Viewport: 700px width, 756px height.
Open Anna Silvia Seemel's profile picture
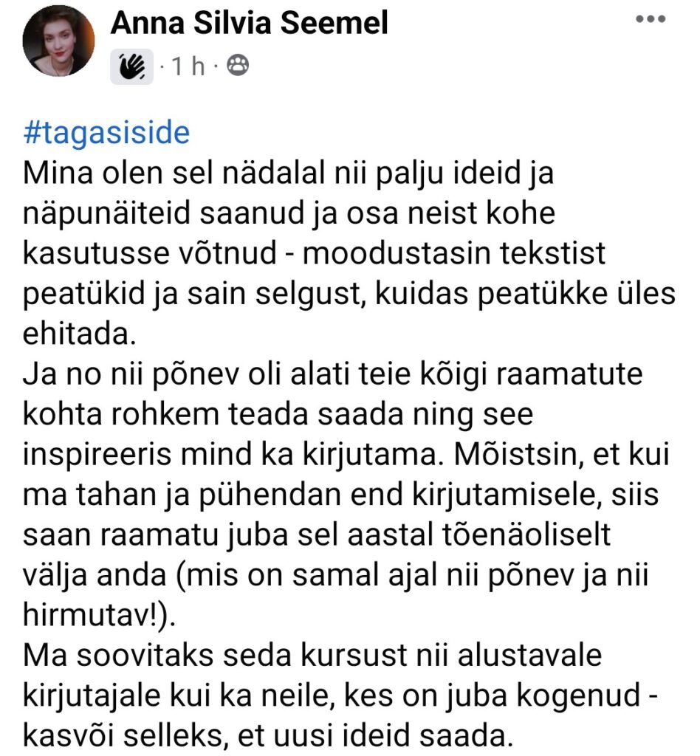(x=59, y=41)
